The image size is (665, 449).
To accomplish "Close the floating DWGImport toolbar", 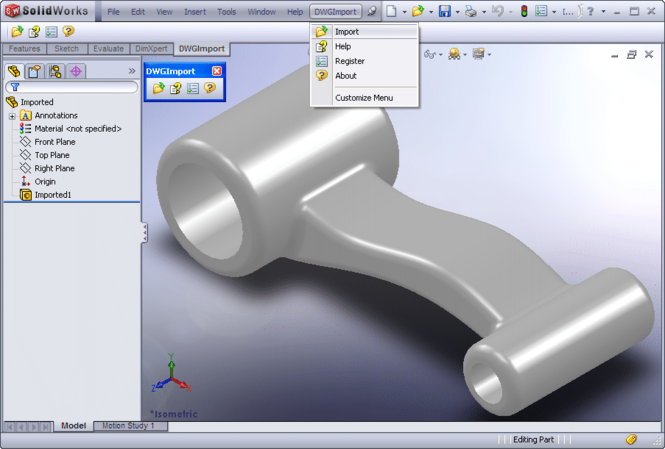I will coord(217,71).
